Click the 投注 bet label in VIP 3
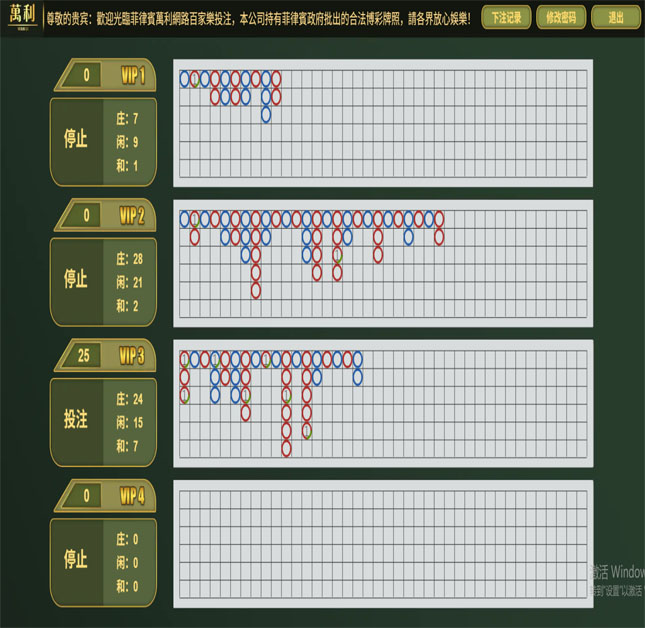Image resolution: width=645 pixels, height=628 pixels. point(77,421)
